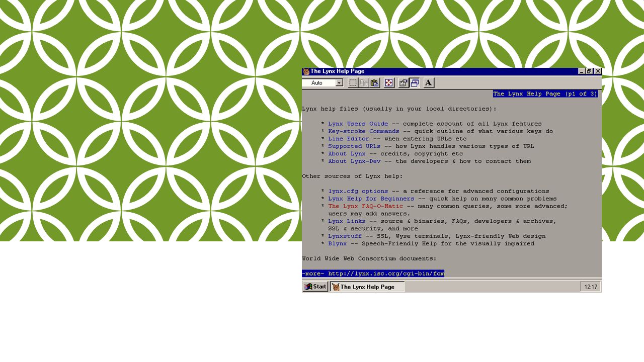
Task: Restore the Lynx Help Page window
Action: [x=589, y=71]
